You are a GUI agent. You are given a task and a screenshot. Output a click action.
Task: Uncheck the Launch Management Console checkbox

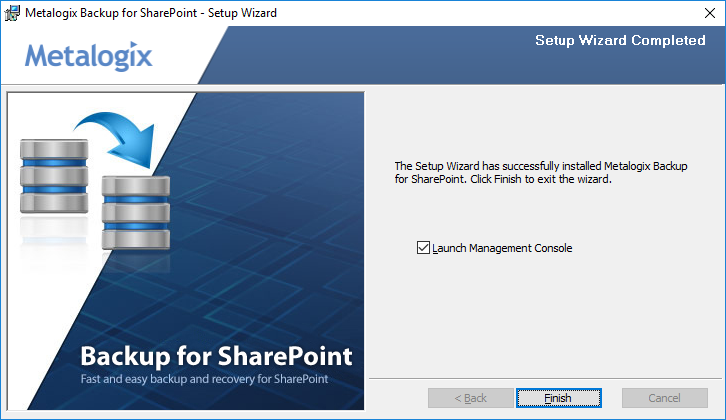click(423, 248)
